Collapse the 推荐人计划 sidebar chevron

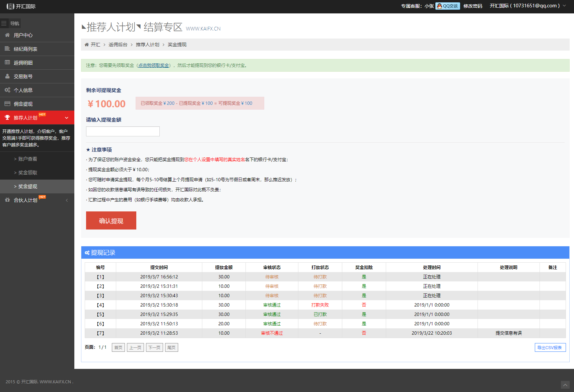point(67,118)
